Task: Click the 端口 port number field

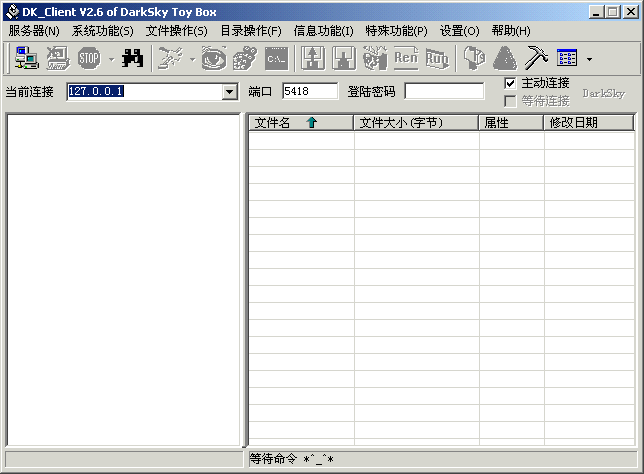Action: [x=309, y=91]
